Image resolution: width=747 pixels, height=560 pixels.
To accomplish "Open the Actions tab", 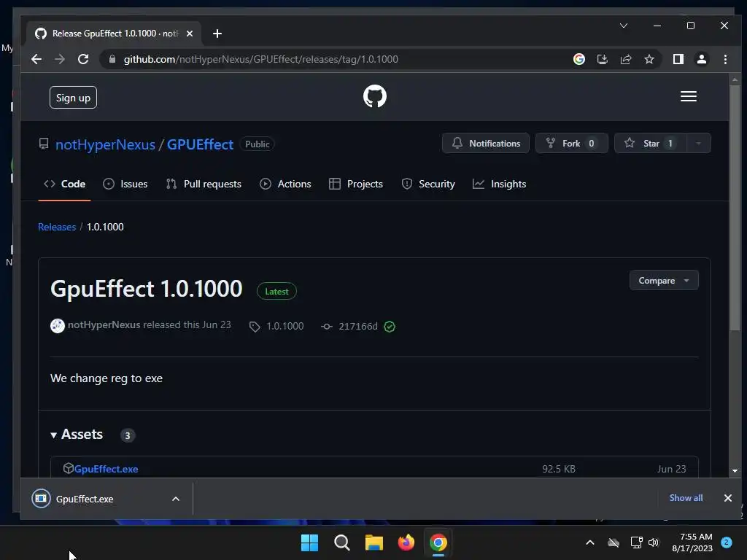I will pos(285,184).
